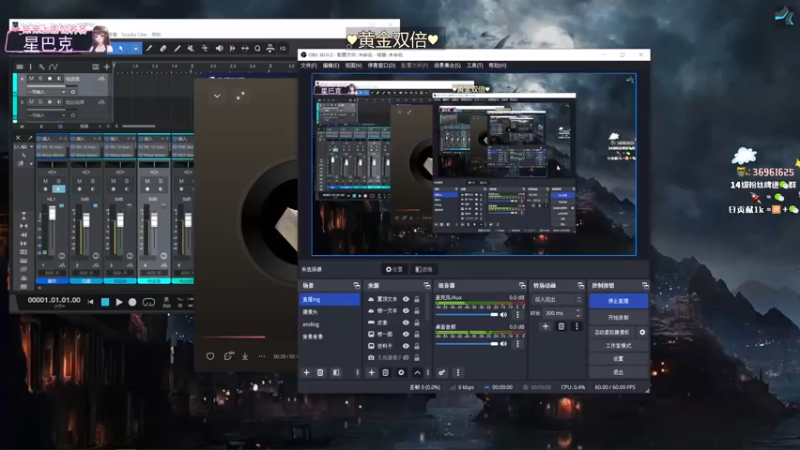Toggle the lock on the fourth OBS source
This screenshot has height=450, width=800.
[x=417, y=334]
